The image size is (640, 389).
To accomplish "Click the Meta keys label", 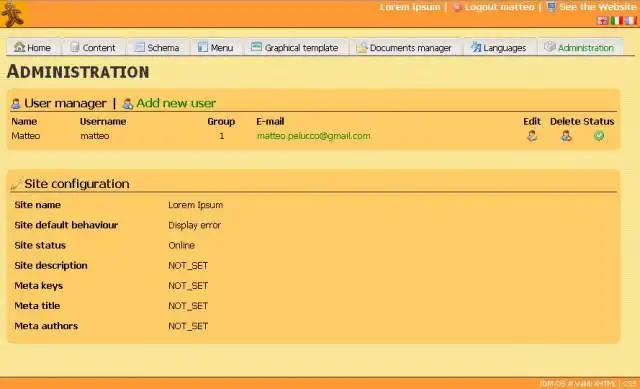I will click(x=38, y=286).
